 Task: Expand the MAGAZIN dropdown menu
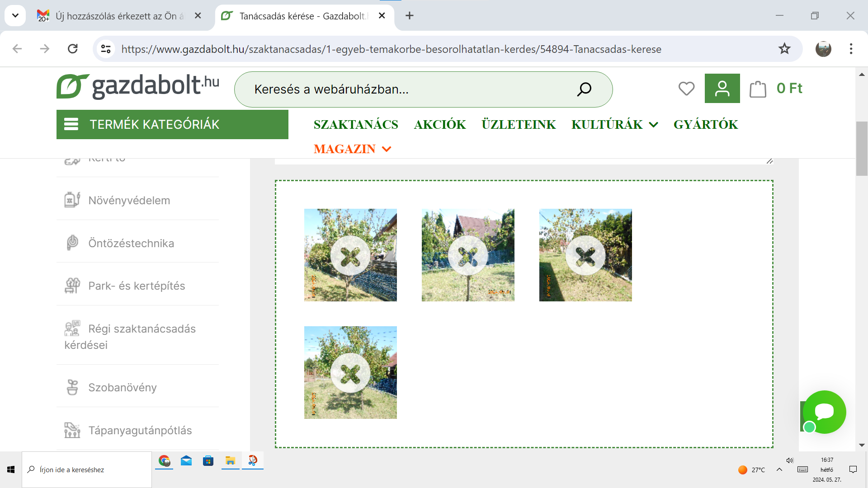pos(352,149)
